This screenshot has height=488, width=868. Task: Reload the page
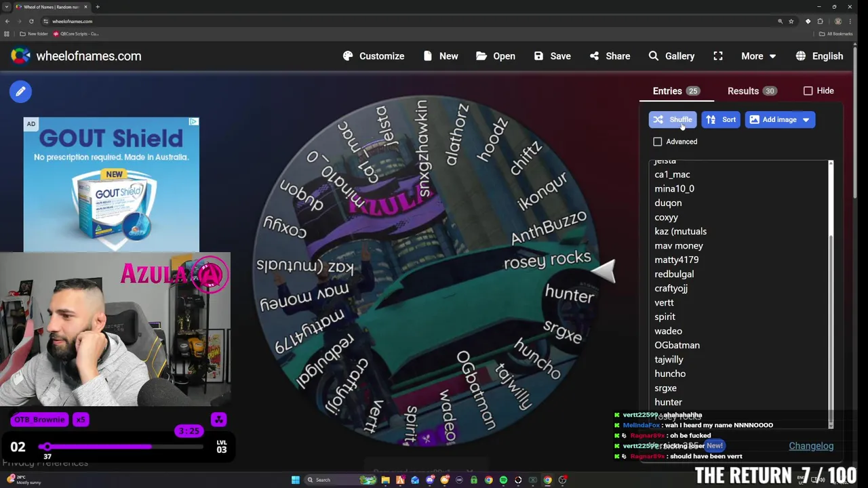tap(31, 21)
